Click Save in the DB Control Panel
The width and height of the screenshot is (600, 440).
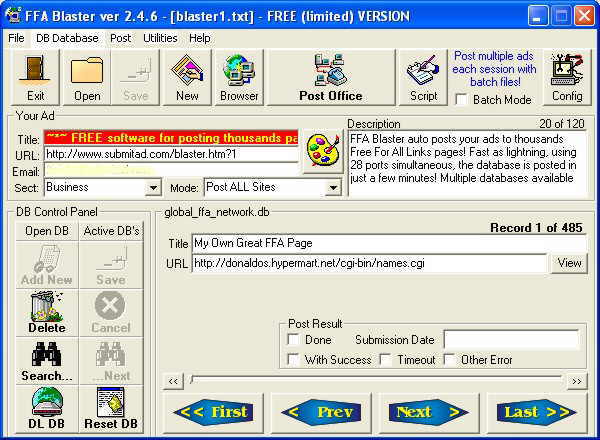pyautogui.click(x=111, y=265)
